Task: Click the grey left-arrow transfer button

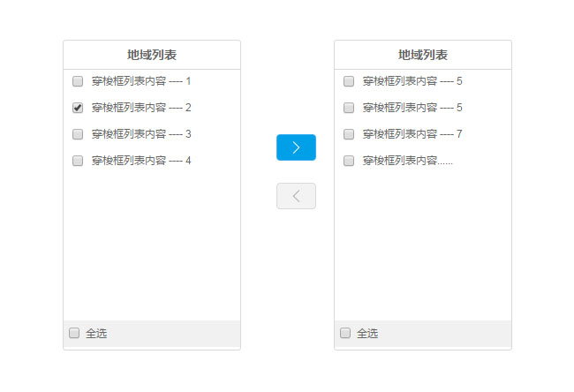Action: coord(296,196)
